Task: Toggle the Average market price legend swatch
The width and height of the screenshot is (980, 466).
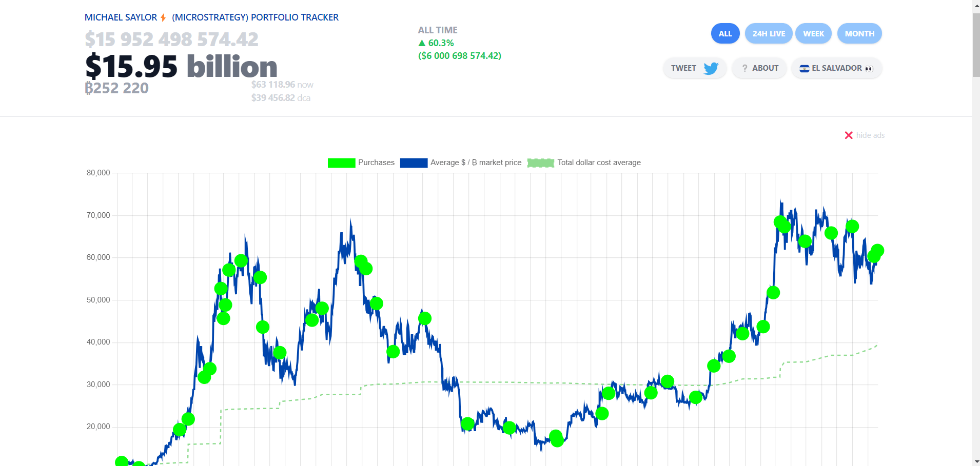Action: point(414,163)
